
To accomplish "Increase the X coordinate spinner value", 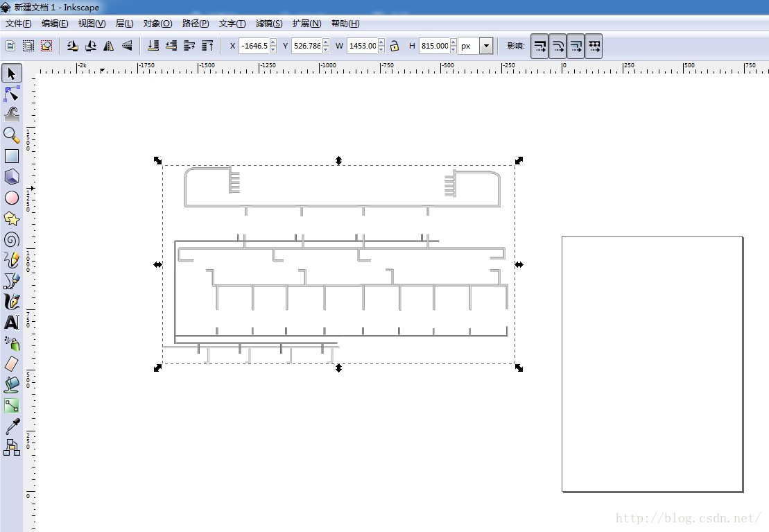I will 273,42.
